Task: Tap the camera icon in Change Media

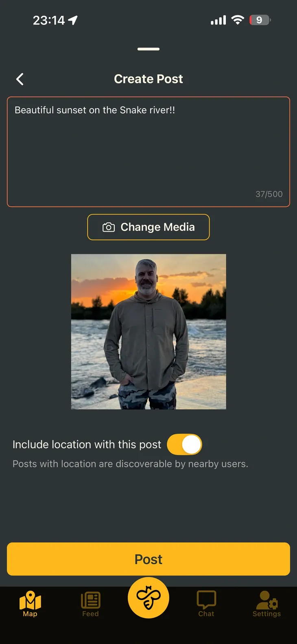Action: click(109, 227)
